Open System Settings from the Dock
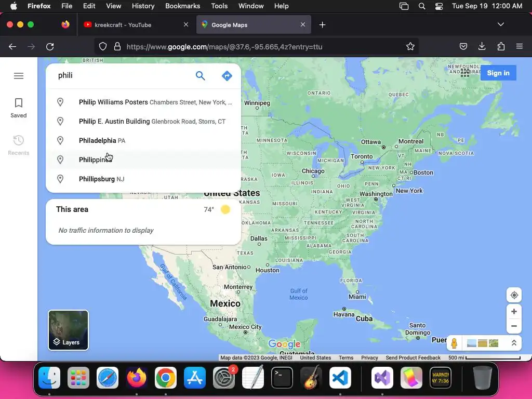This screenshot has height=399, width=532. [x=224, y=378]
